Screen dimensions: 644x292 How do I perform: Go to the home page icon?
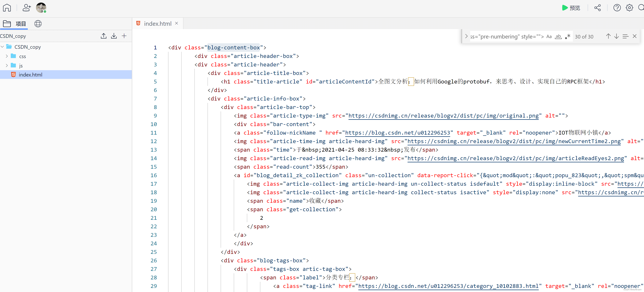(x=7, y=8)
